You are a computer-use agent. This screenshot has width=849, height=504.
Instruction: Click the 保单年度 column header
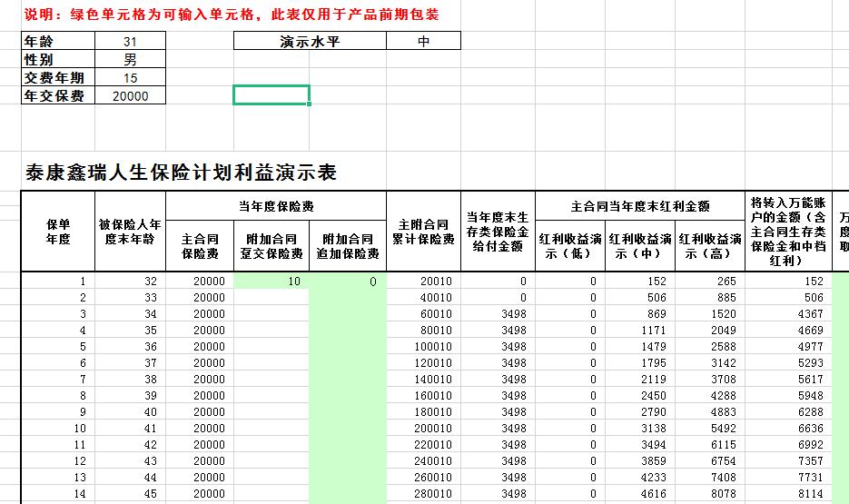pyautogui.click(x=58, y=232)
